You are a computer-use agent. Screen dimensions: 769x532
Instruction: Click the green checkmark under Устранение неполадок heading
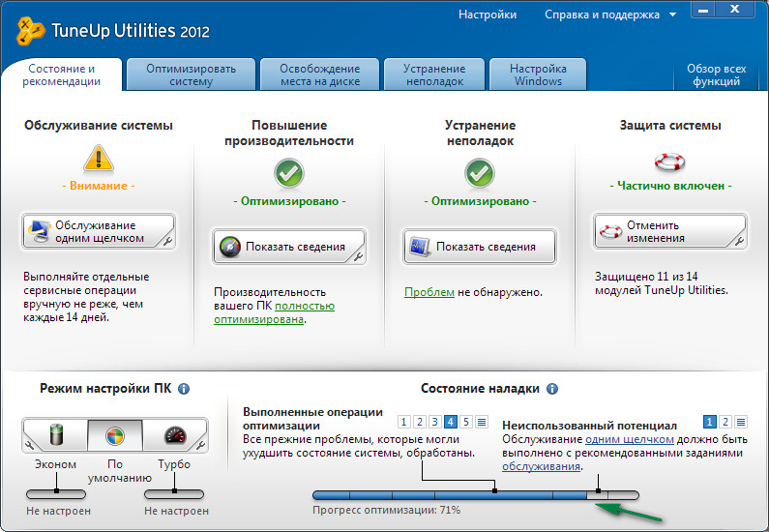click(x=479, y=173)
